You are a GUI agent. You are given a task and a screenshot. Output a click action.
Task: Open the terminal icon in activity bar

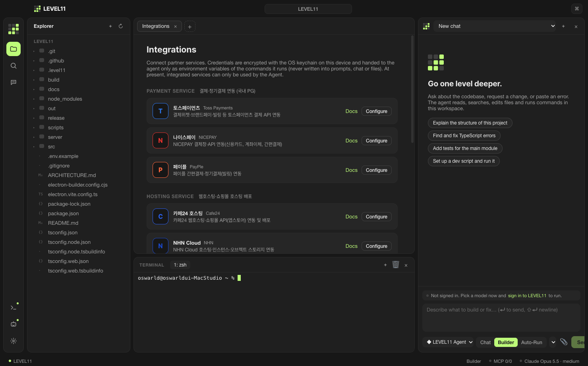(x=14, y=308)
